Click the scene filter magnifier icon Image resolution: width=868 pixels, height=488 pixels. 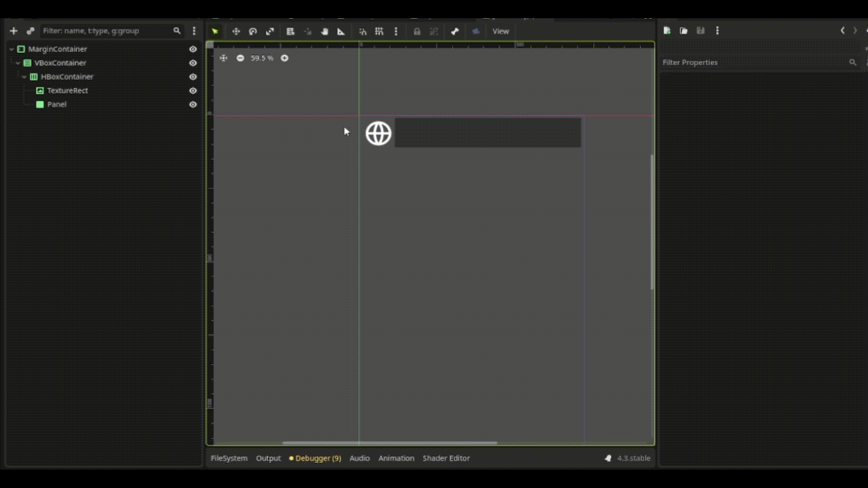tap(177, 31)
